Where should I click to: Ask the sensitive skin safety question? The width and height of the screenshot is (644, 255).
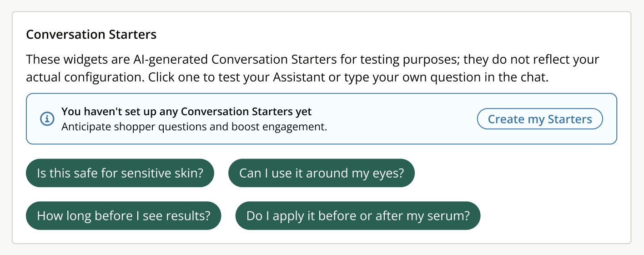pos(120,173)
